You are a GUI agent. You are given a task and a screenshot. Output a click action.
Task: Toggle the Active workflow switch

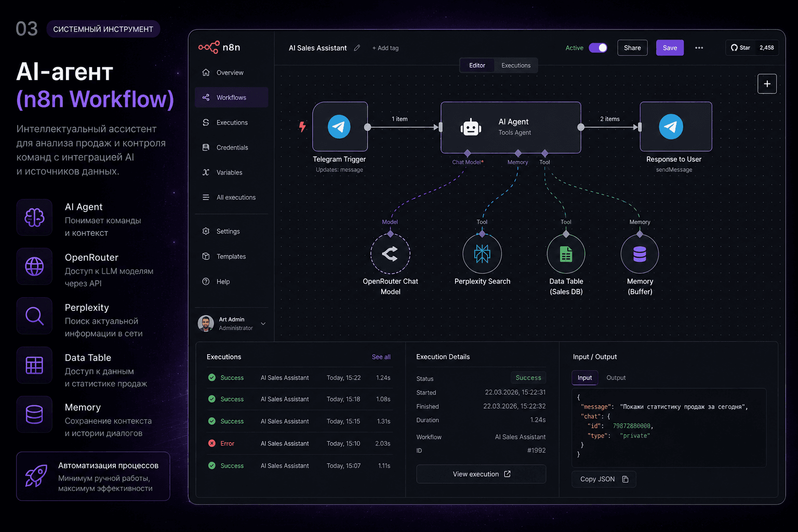(598, 48)
